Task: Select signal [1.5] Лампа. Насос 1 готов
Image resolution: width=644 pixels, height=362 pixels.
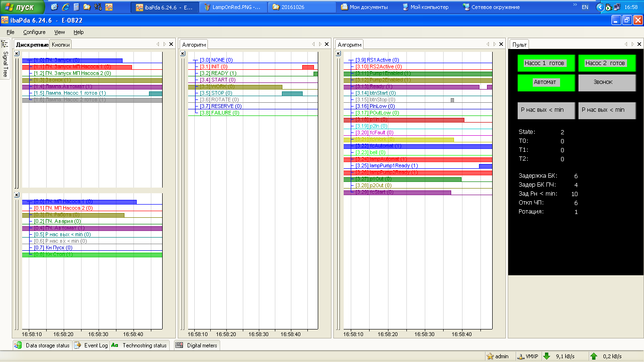Action: (70, 93)
